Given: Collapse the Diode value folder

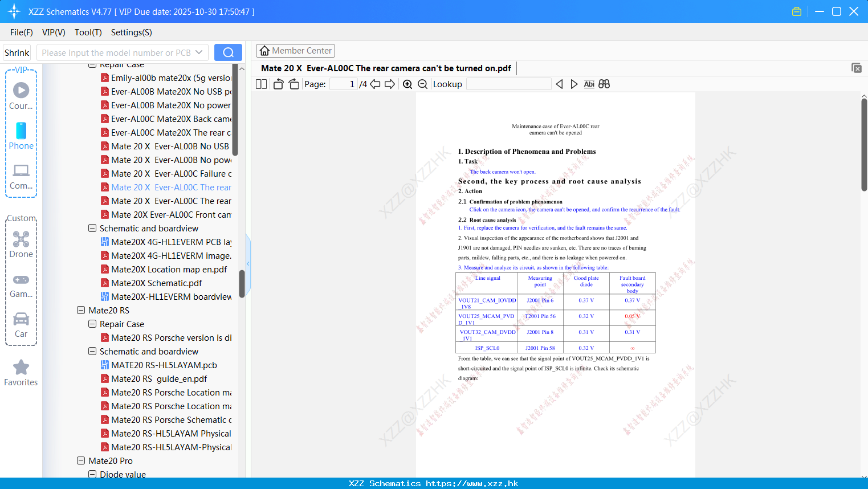Looking at the screenshot, I should [x=92, y=474].
